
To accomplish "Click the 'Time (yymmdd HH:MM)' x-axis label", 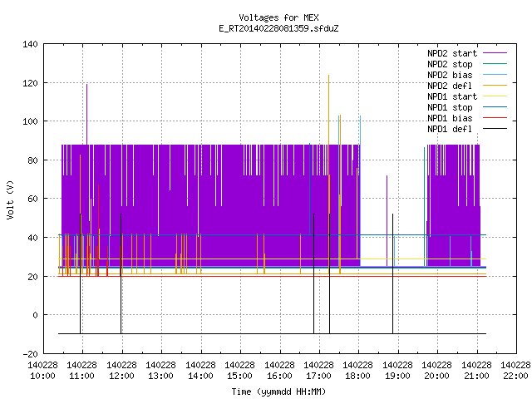I will (278, 392).
